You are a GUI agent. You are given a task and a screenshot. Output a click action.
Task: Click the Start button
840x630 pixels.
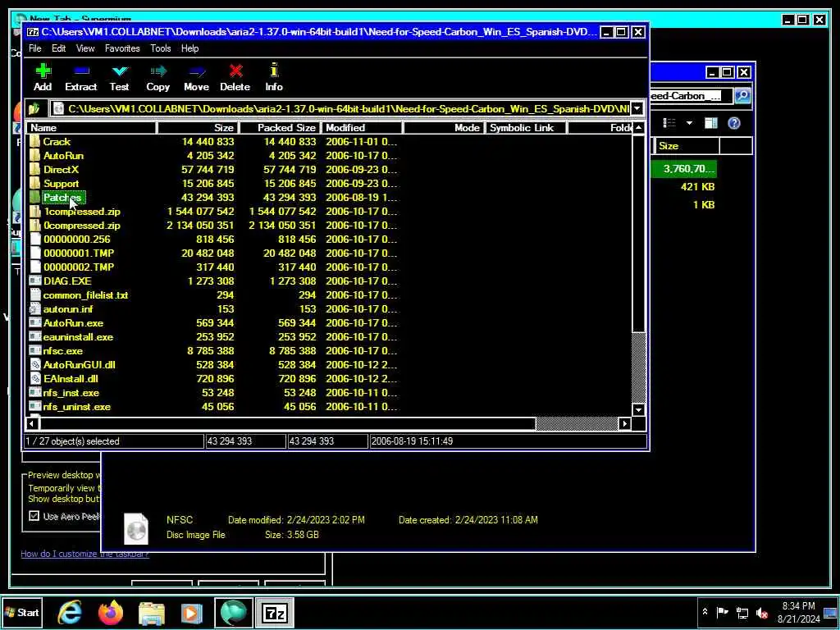[x=22, y=613]
